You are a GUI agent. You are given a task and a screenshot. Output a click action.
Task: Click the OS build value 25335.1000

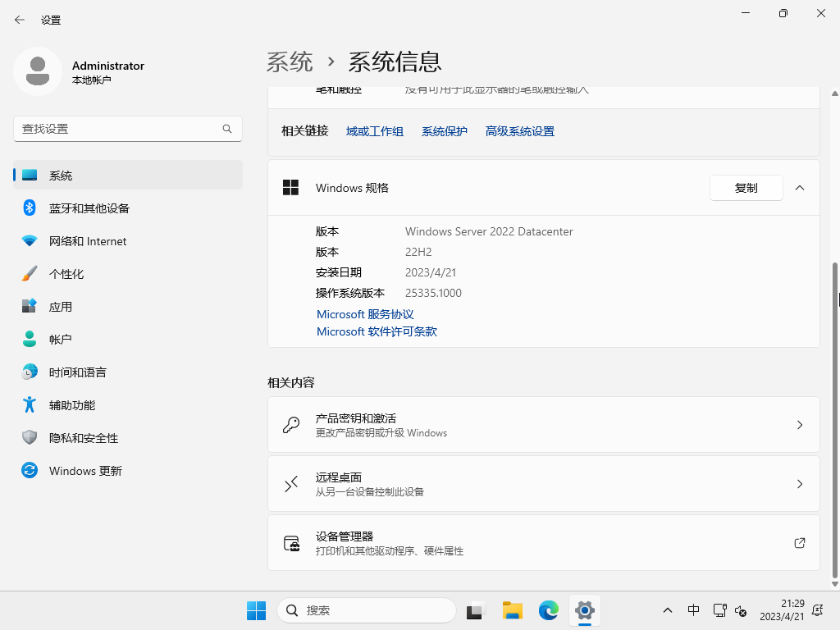click(x=433, y=293)
